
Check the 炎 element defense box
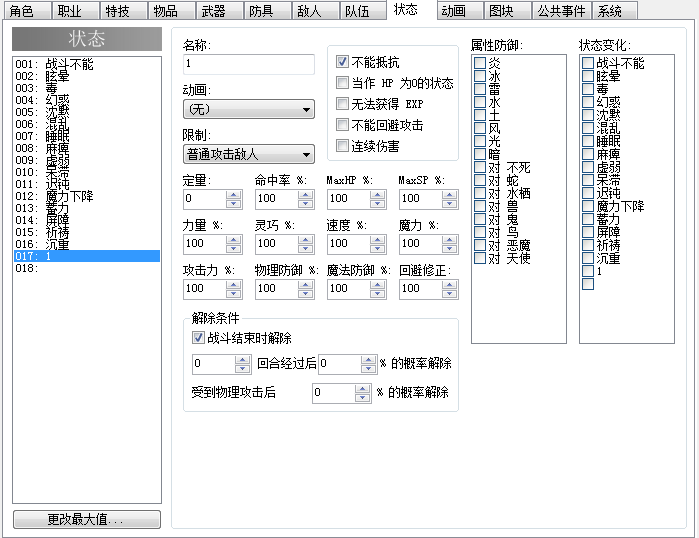(480, 63)
